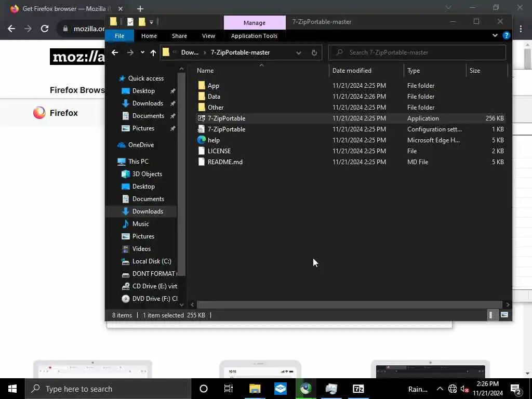Open Windows Start menu
This screenshot has width=532, height=399.
[12, 389]
